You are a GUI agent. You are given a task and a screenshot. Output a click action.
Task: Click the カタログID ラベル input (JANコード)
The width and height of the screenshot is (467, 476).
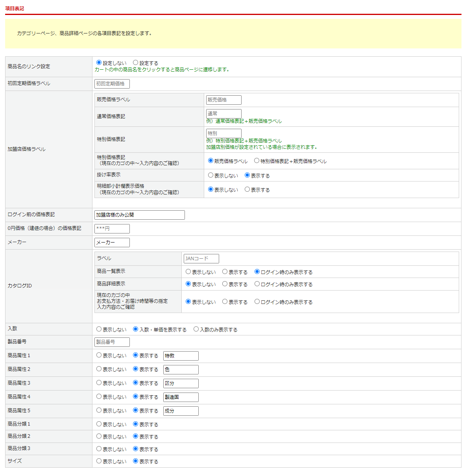[201, 259]
